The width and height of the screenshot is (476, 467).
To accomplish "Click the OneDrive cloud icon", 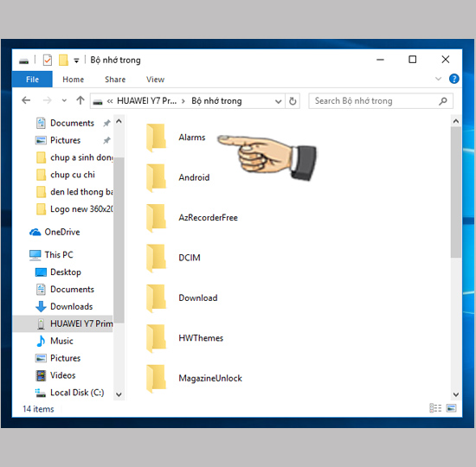I will click(x=35, y=232).
